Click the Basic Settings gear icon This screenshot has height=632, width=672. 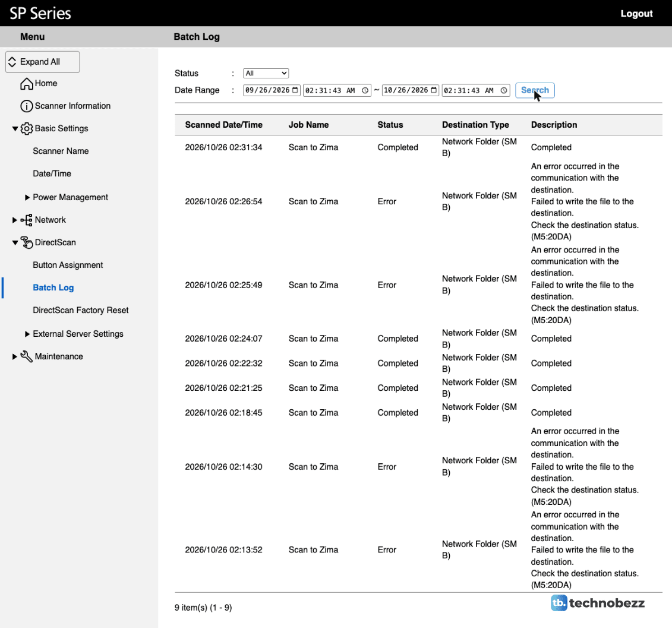[x=27, y=128]
